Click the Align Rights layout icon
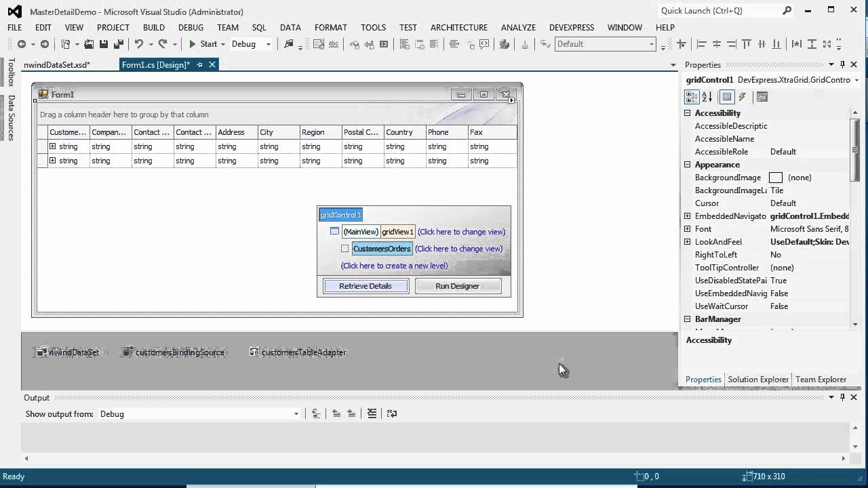 pyautogui.click(x=731, y=44)
